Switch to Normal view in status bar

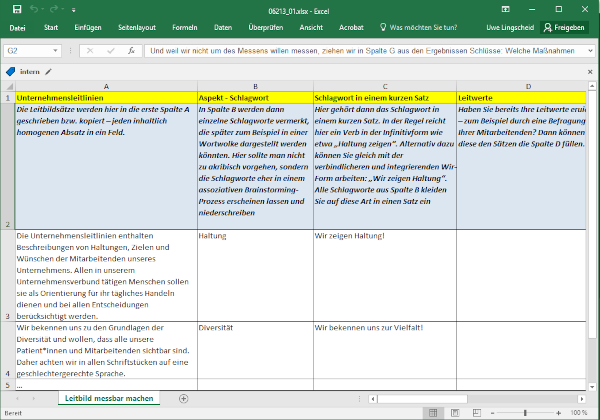(431, 412)
